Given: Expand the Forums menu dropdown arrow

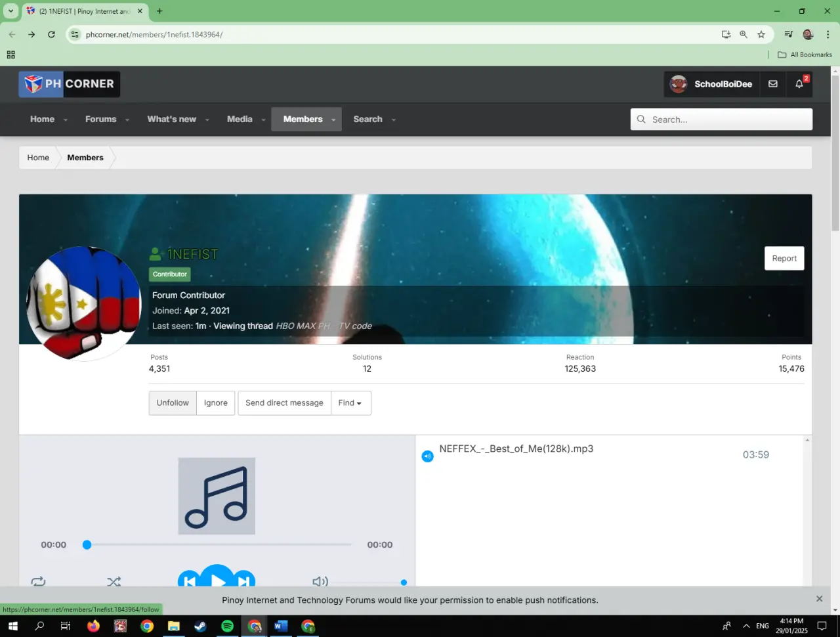Looking at the screenshot, I should 127,120.
